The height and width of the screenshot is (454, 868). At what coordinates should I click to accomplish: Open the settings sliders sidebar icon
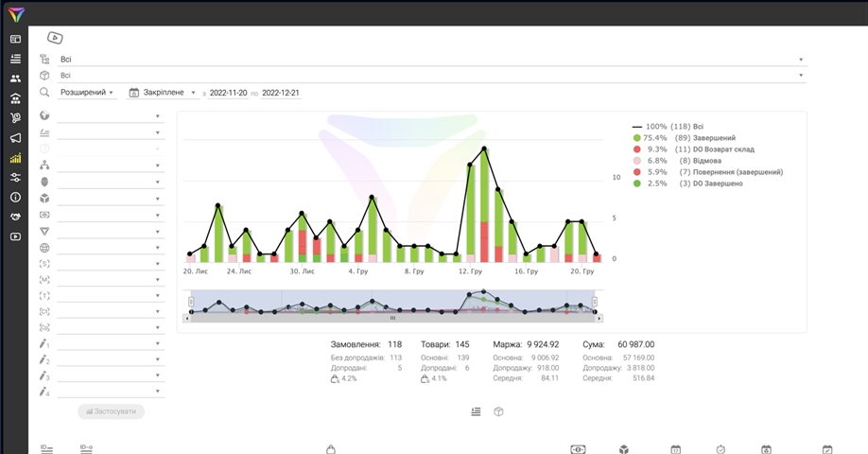15,178
